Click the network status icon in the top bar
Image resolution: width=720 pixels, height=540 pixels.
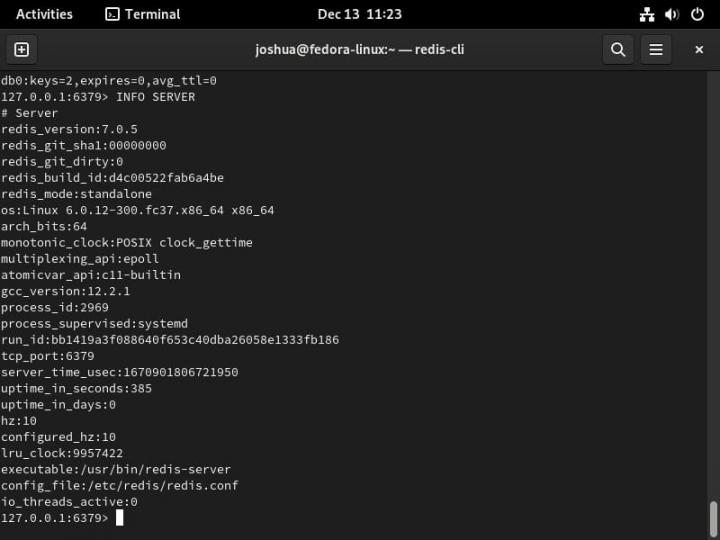[646, 14]
